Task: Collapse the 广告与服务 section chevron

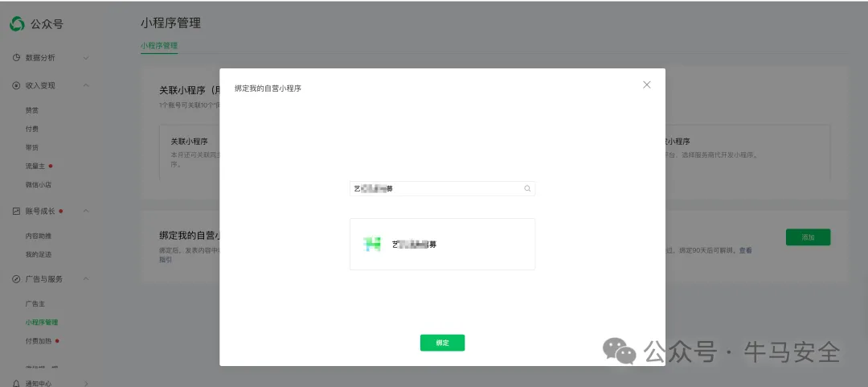Action: 86,279
